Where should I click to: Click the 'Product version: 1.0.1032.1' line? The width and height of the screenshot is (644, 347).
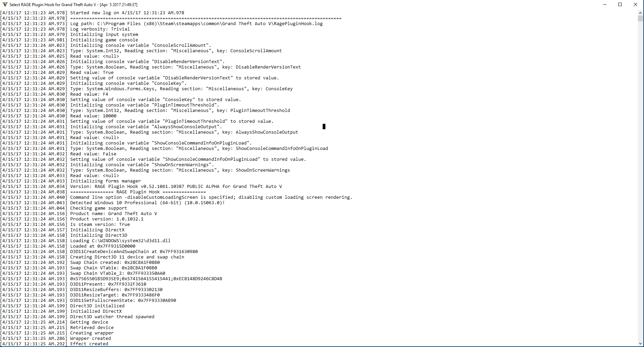72,219
